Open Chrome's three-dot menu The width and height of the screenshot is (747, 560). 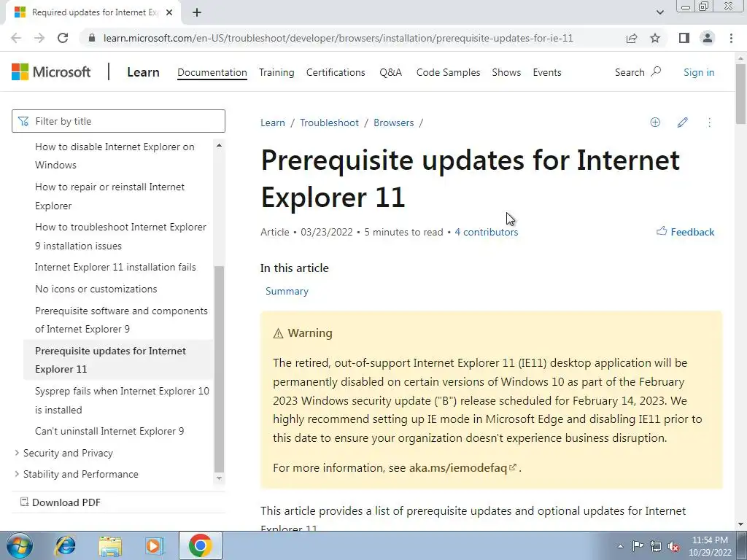(x=731, y=38)
